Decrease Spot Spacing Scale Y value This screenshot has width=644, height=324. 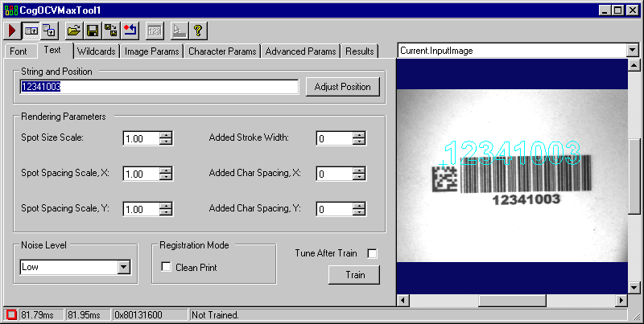[x=166, y=212]
